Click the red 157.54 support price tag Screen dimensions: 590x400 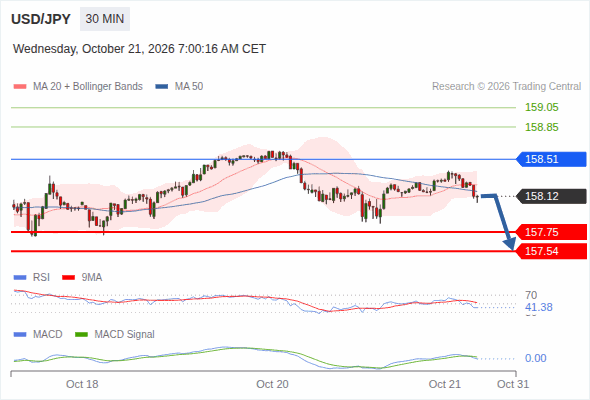pos(551,251)
